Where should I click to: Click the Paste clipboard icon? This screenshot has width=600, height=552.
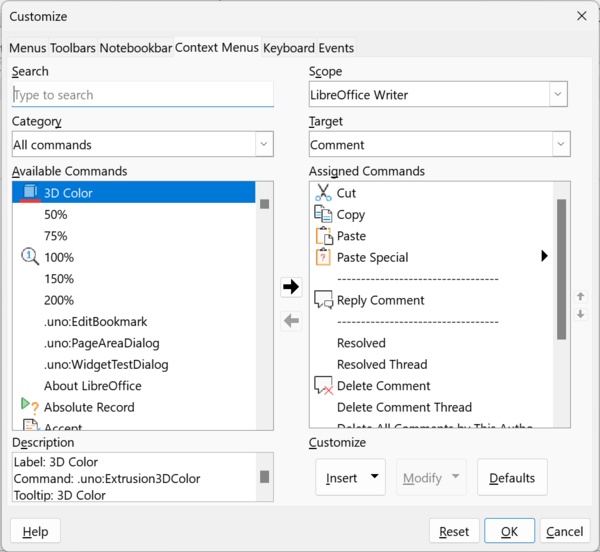(x=323, y=236)
